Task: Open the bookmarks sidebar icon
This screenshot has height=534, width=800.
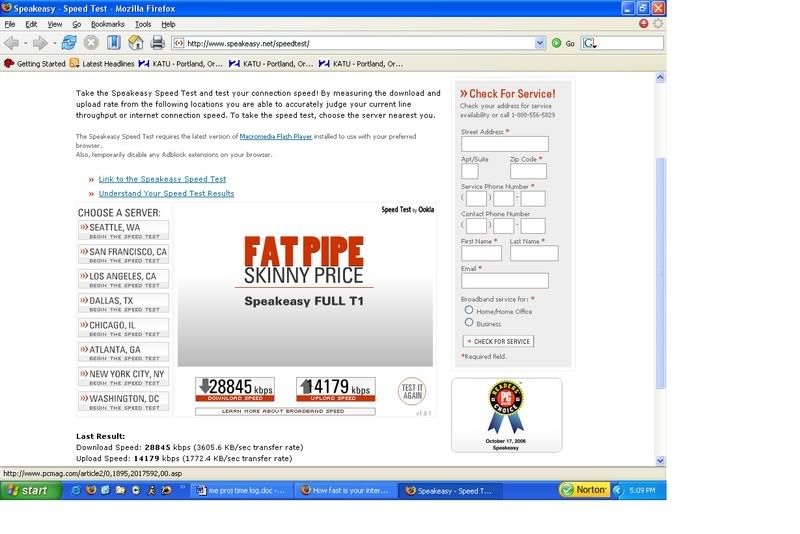Action: pyautogui.click(x=113, y=43)
